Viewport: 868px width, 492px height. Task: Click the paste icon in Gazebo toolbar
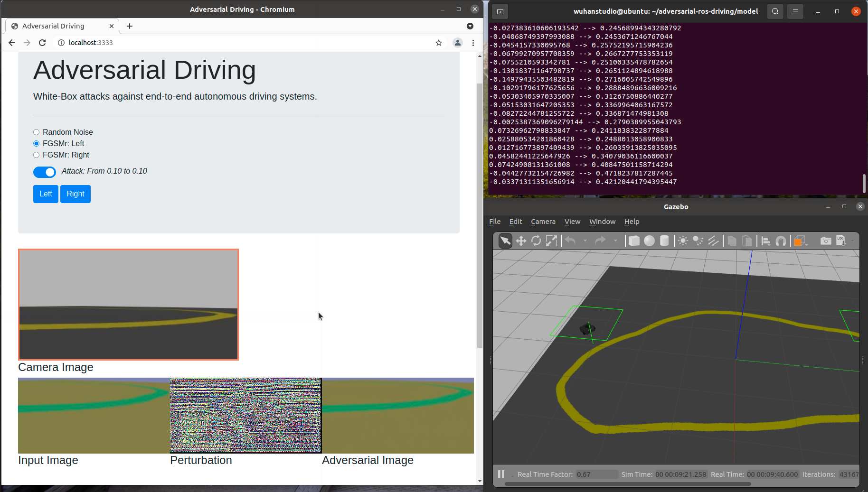click(x=747, y=241)
